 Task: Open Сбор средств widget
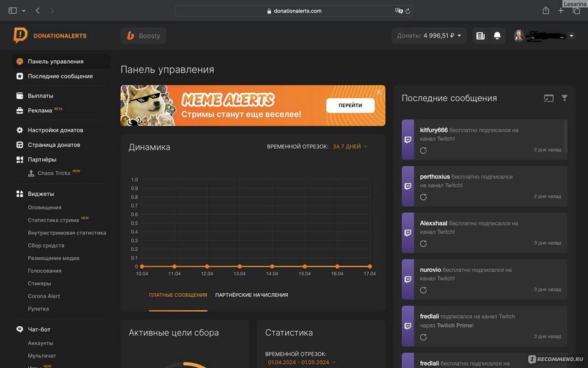pyautogui.click(x=46, y=245)
